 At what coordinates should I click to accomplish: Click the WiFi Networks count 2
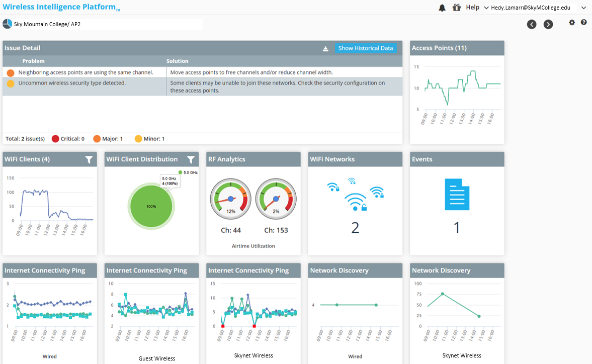pyautogui.click(x=355, y=228)
